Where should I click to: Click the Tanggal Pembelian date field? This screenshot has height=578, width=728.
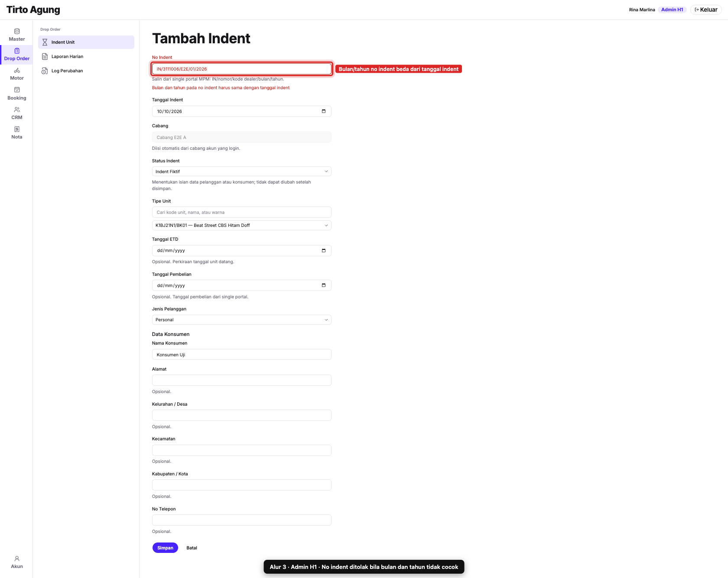pos(242,285)
